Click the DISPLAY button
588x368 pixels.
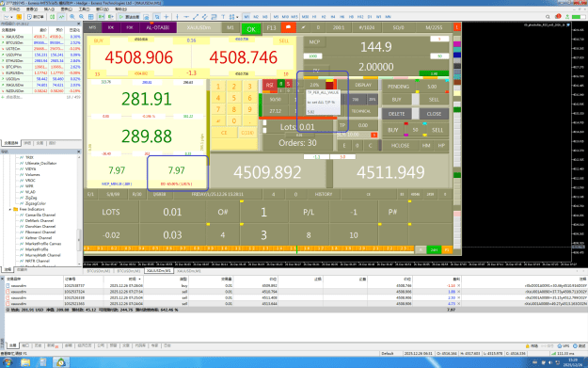click(x=363, y=85)
